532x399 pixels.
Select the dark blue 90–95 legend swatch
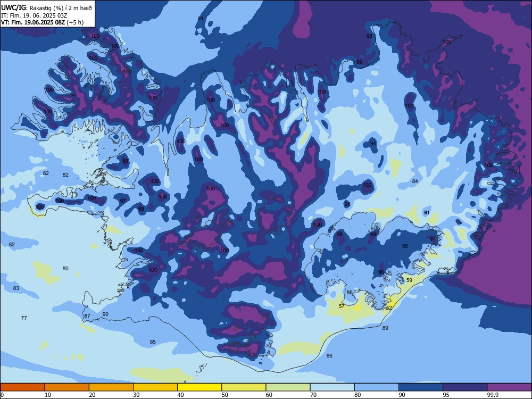click(x=421, y=387)
